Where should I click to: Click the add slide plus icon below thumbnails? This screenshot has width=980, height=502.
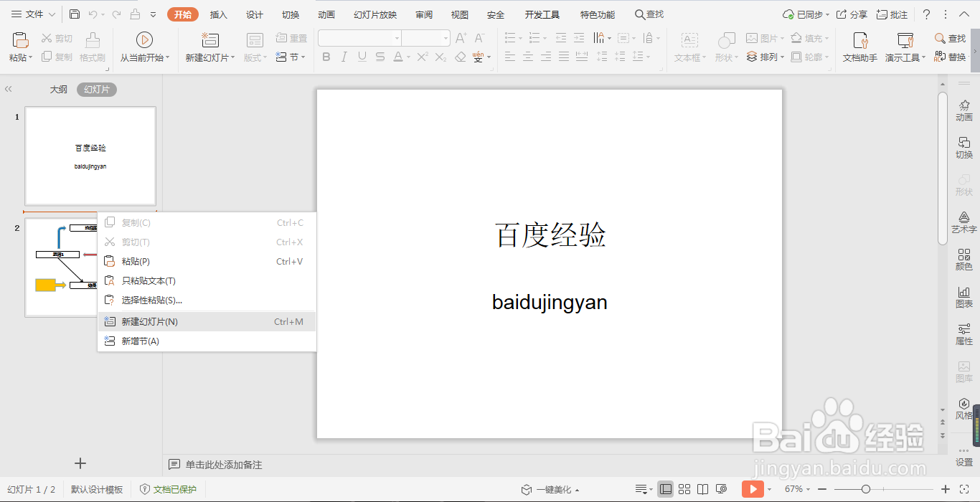[x=80, y=463]
